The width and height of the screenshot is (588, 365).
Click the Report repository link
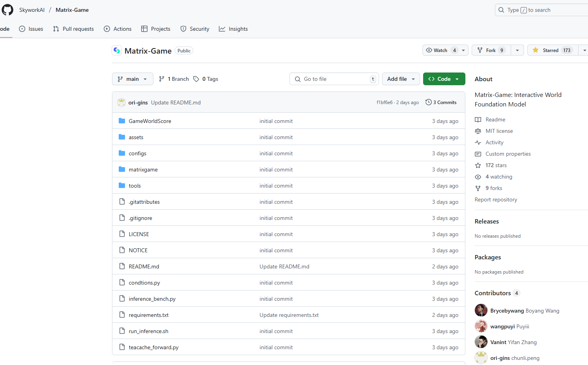pos(496,199)
